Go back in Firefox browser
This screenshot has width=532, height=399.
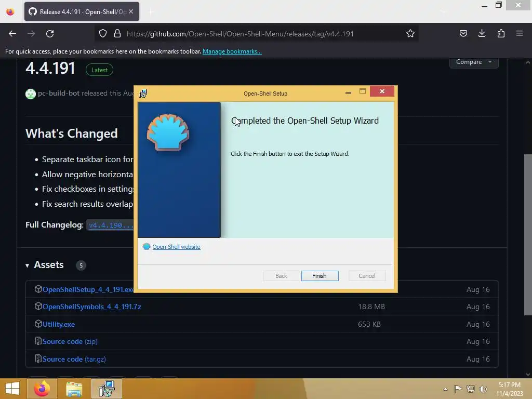click(x=12, y=34)
